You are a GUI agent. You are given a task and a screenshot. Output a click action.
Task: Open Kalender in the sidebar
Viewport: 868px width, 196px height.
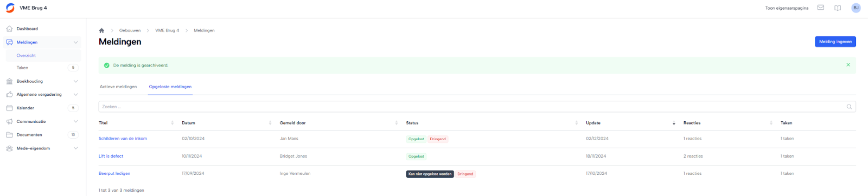pos(25,108)
